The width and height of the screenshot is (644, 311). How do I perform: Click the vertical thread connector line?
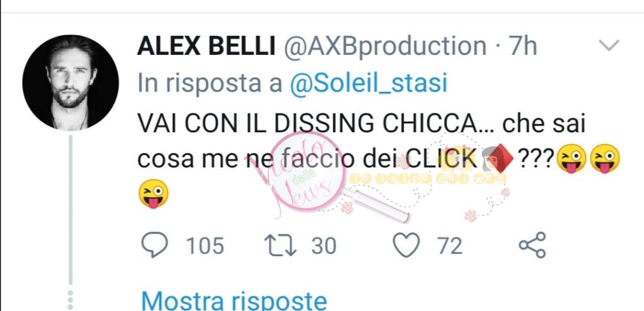click(70, 210)
